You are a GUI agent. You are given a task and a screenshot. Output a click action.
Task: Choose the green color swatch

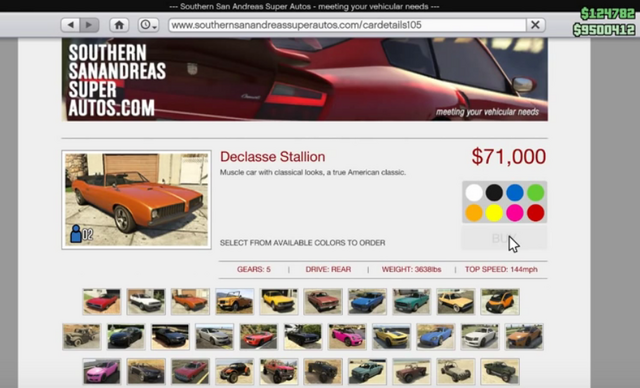click(x=536, y=193)
